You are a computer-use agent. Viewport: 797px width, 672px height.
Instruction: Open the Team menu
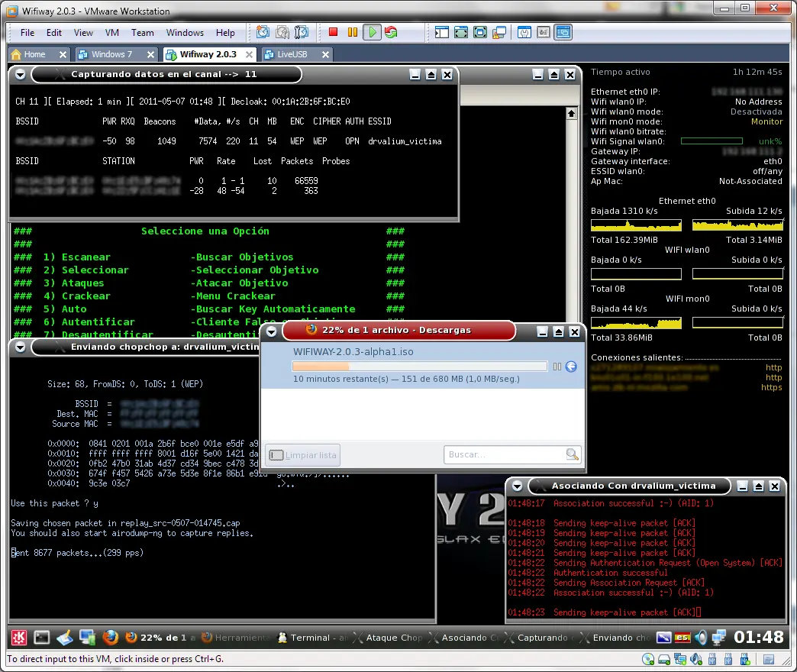tap(142, 33)
